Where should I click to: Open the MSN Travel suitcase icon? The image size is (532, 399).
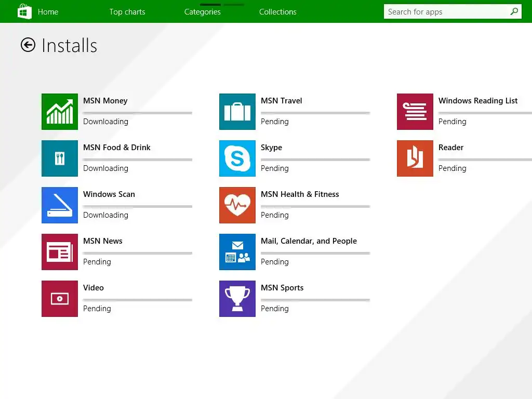(x=237, y=112)
